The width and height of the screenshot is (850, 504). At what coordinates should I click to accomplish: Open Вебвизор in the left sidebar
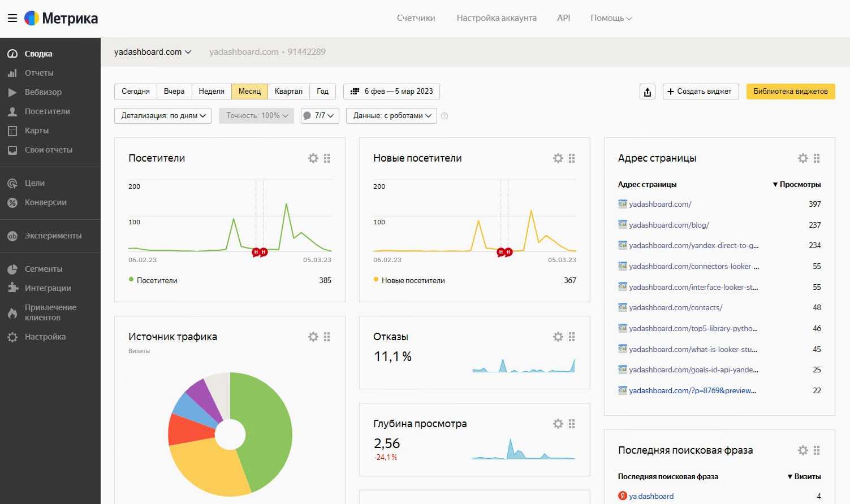43,92
